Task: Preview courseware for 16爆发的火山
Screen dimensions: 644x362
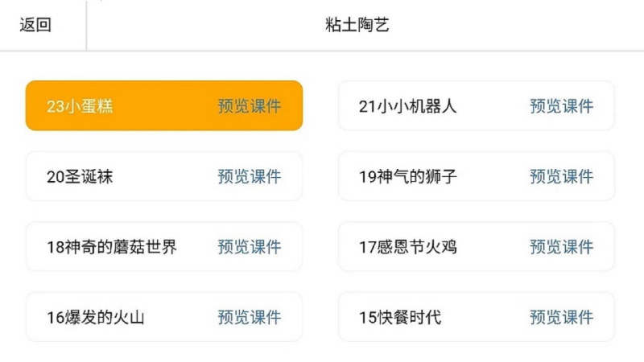Action: coord(250,318)
